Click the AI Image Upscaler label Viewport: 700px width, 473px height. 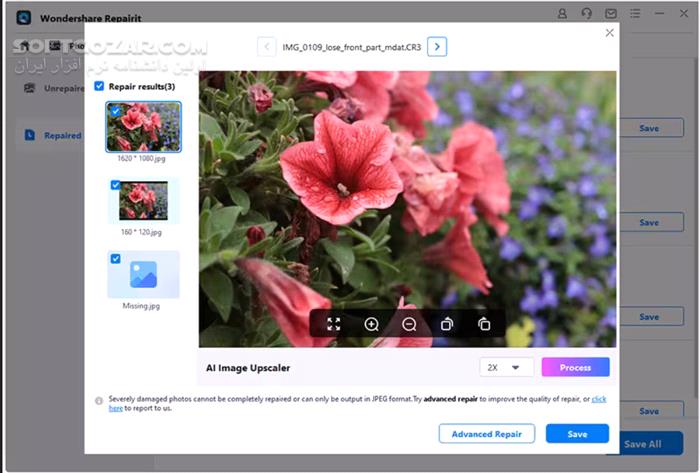pyautogui.click(x=248, y=368)
